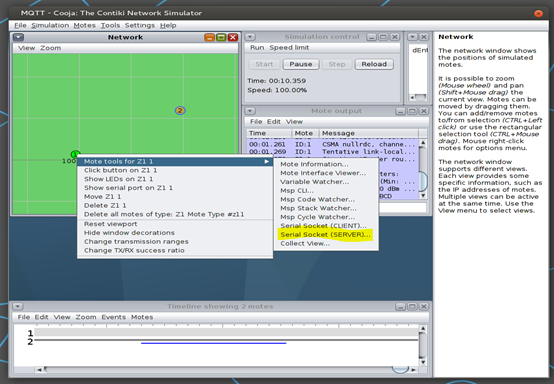Viewport: 554px width, 384px height.
Task: Select green mote 1 in Network view
Action: click(x=75, y=154)
